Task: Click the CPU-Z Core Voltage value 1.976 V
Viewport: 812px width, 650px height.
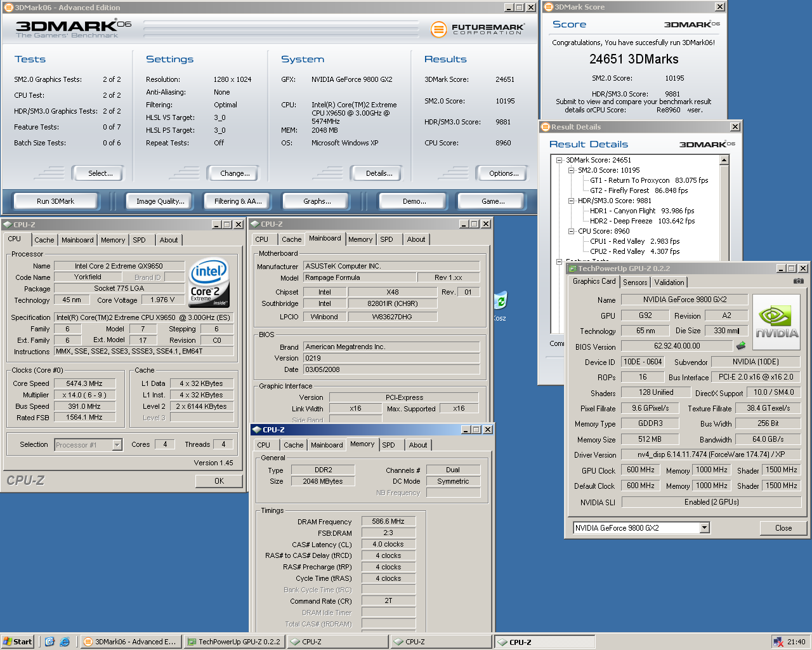Action: pyautogui.click(x=162, y=300)
